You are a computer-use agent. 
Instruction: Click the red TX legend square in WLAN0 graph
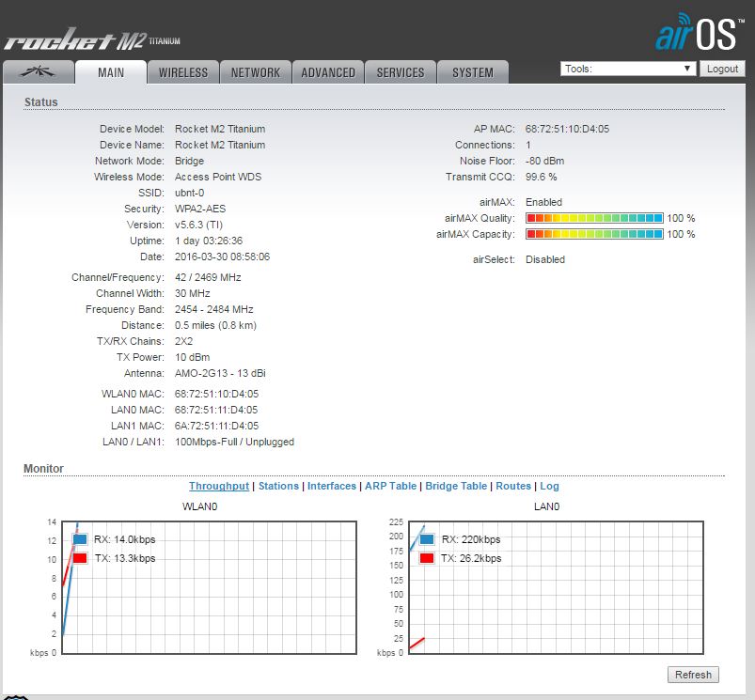[x=80, y=558]
